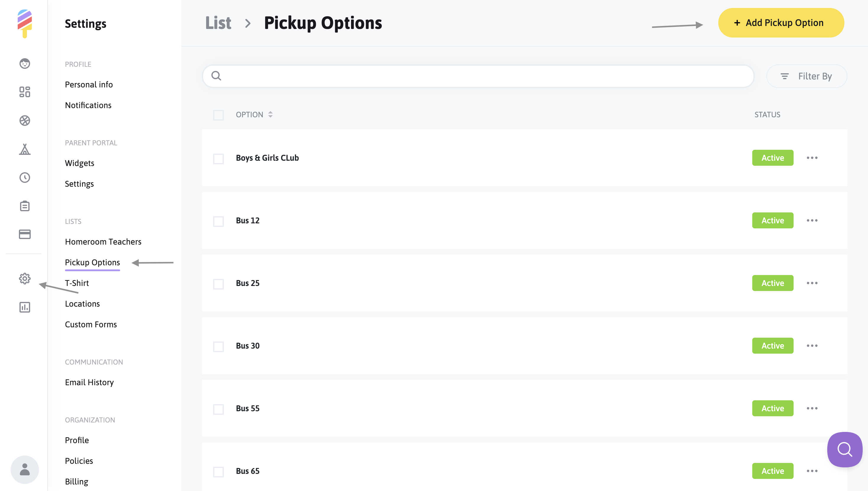
Task: Open the Email History menu item
Action: click(x=89, y=382)
